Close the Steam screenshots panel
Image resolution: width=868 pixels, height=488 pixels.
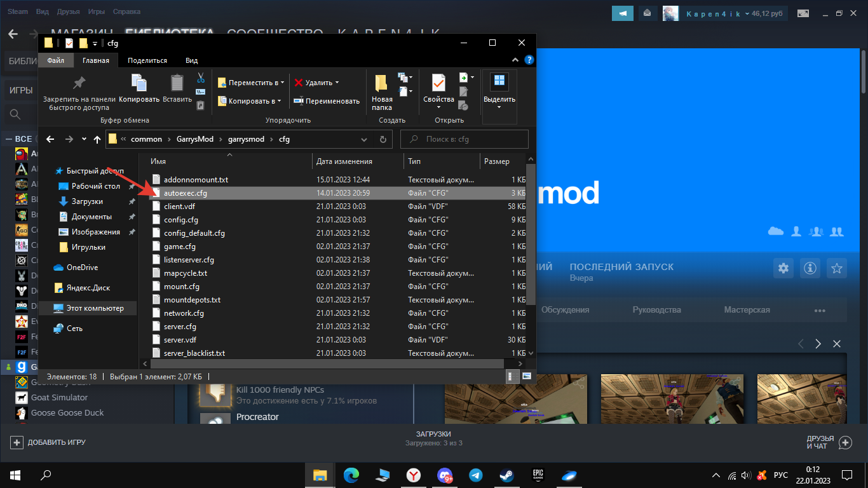(x=837, y=344)
